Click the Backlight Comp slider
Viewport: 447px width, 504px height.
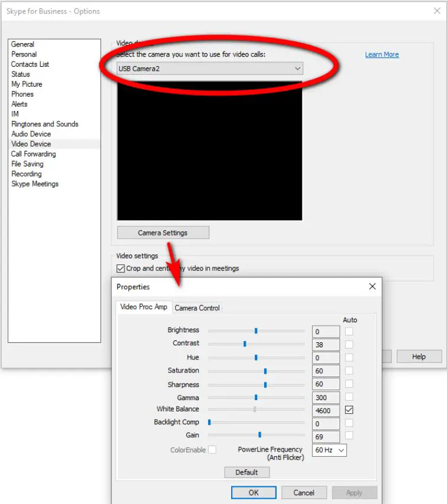[x=256, y=423]
